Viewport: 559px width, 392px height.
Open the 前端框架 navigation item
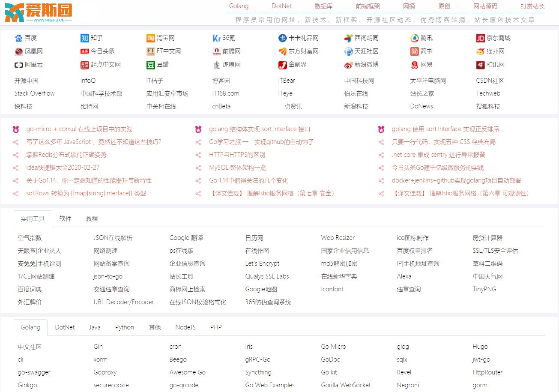368,6
